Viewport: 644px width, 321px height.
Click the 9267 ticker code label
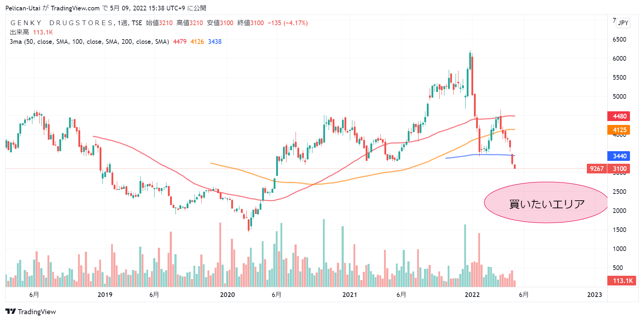(x=597, y=169)
